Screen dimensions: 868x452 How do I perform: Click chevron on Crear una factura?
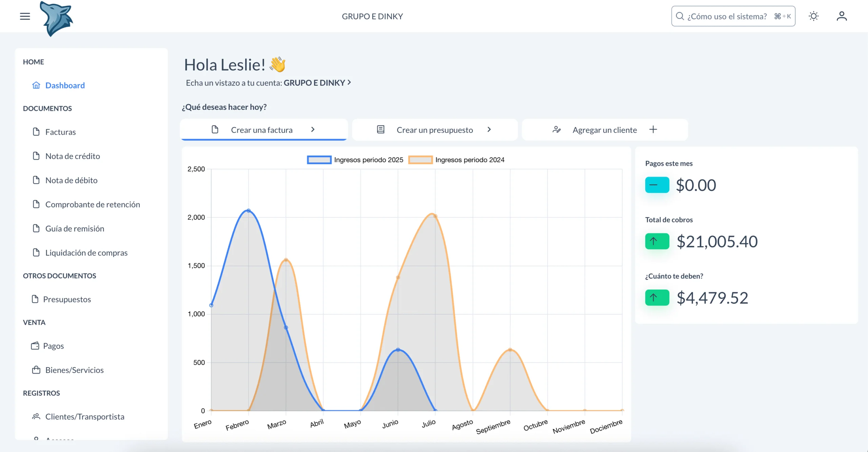(x=313, y=130)
